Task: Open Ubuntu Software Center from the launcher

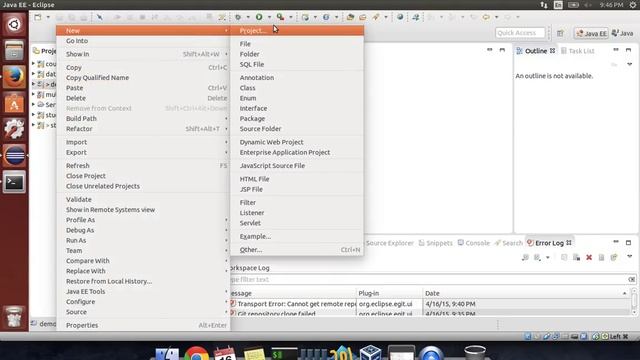Action: [14, 103]
